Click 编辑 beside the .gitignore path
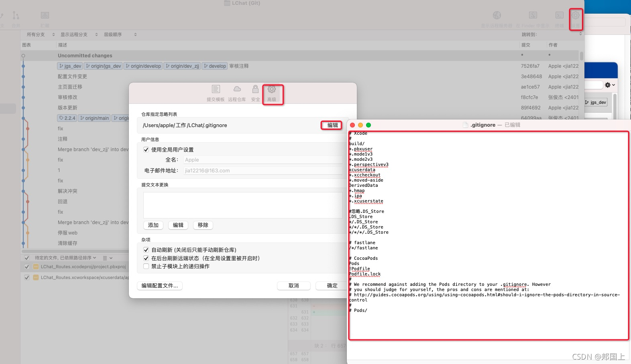Screen dimensions: 631x364 (x=332, y=125)
